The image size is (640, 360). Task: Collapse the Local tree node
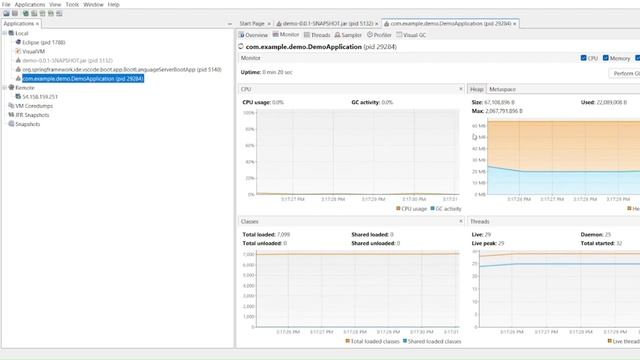[x=4, y=33]
